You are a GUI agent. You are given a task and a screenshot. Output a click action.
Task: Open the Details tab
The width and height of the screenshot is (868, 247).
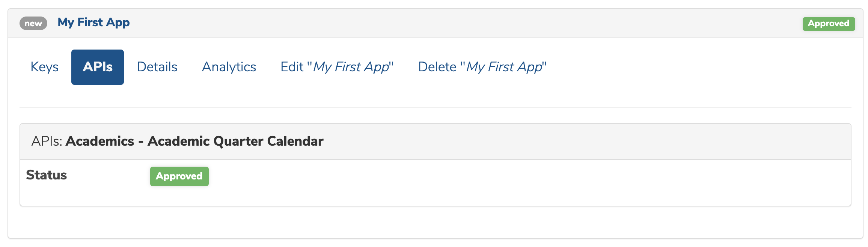coord(157,67)
